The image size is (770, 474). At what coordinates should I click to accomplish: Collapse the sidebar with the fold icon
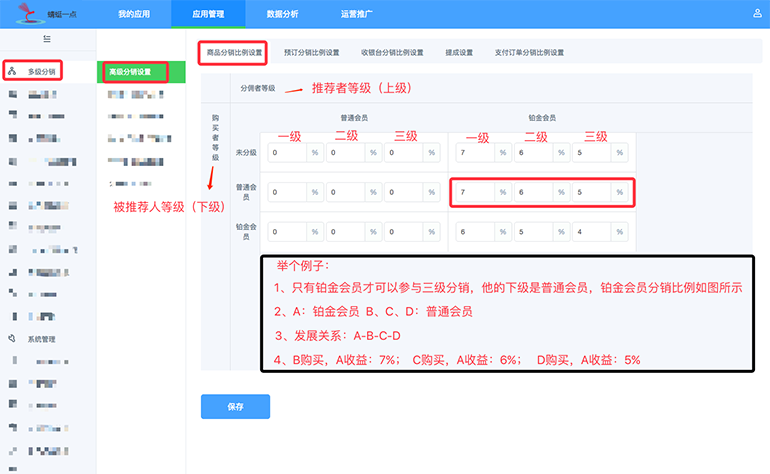(x=47, y=39)
